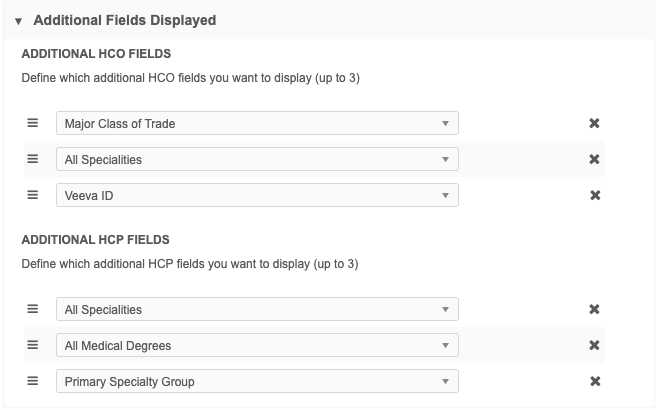Remove the Primary Specialty Group field

(x=594, y=381)
